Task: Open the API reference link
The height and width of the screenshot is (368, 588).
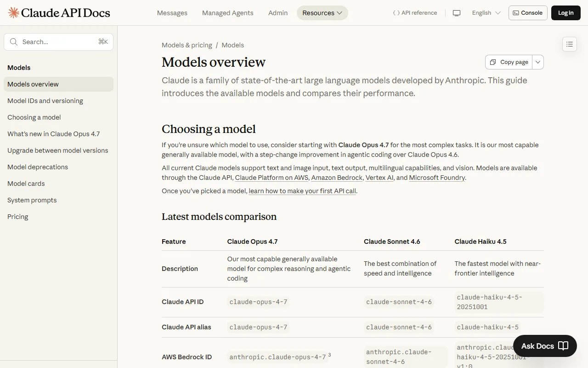Action: 415,13
